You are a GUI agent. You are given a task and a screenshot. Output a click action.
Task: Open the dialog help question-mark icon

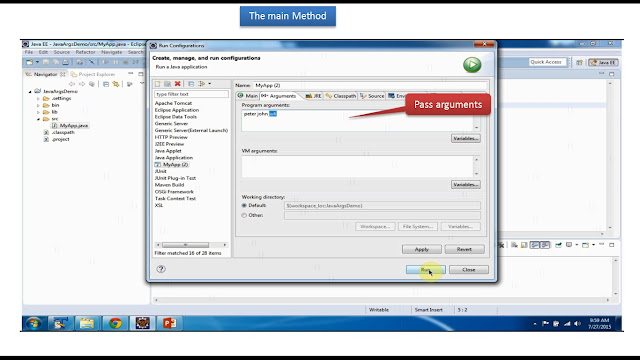click(161, 269)
